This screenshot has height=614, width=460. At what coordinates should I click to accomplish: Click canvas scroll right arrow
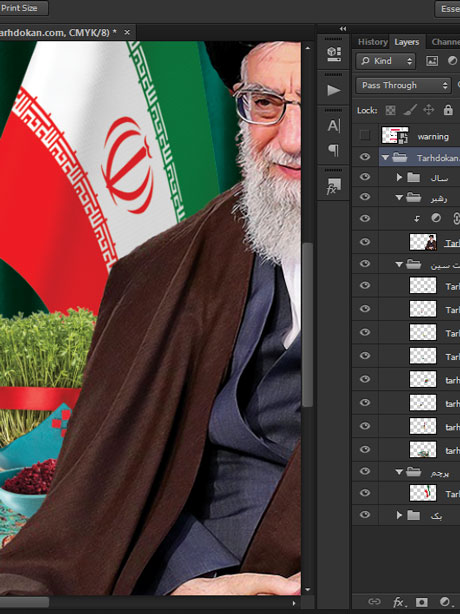pos(294,603)
